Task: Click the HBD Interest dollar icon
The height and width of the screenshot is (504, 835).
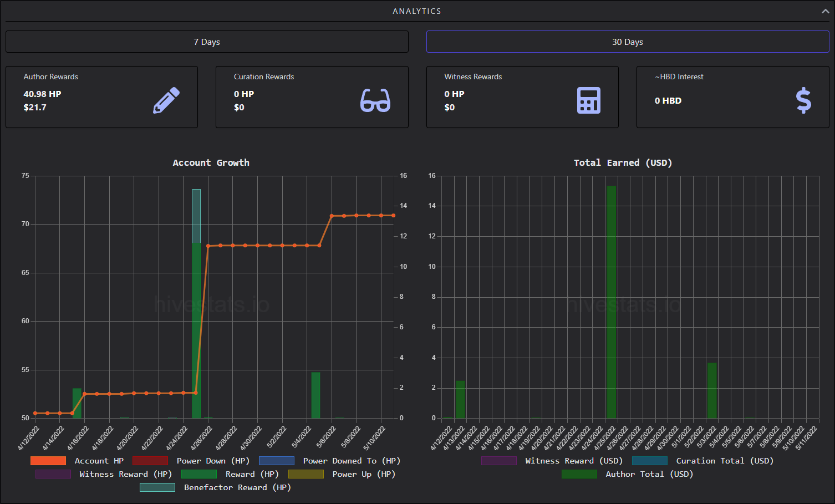Action: pyautogui.click(x=803, y=100)
